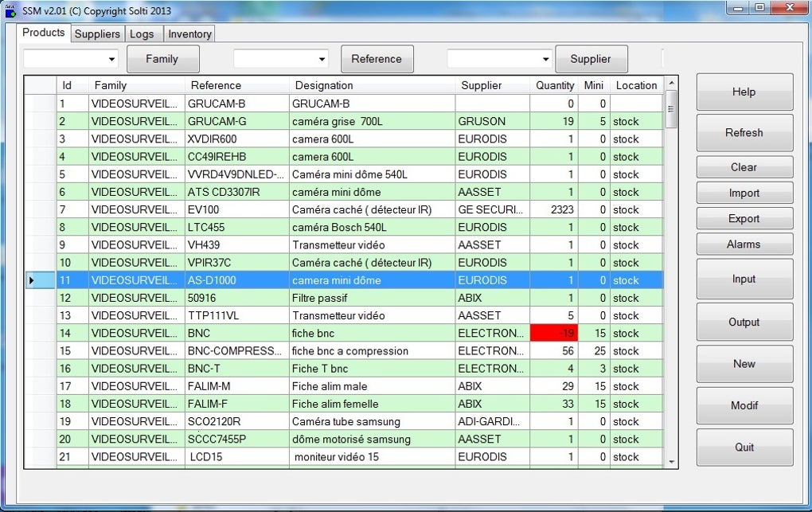The height and width of the screenshot is (512, 812).
Task: Click the Reference filter button
Action: click(377, 59)
